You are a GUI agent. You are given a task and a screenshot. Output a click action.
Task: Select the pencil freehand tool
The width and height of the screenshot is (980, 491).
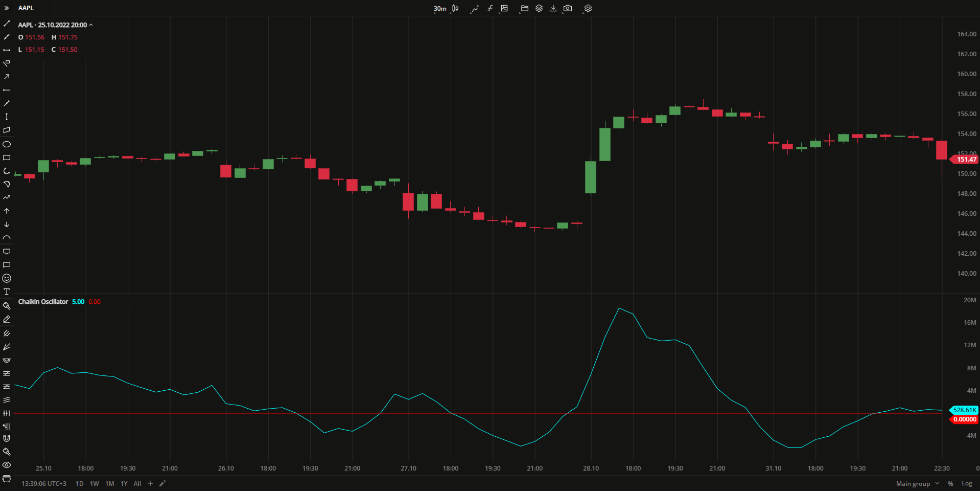pyautogui.click(x=7, y=319)
